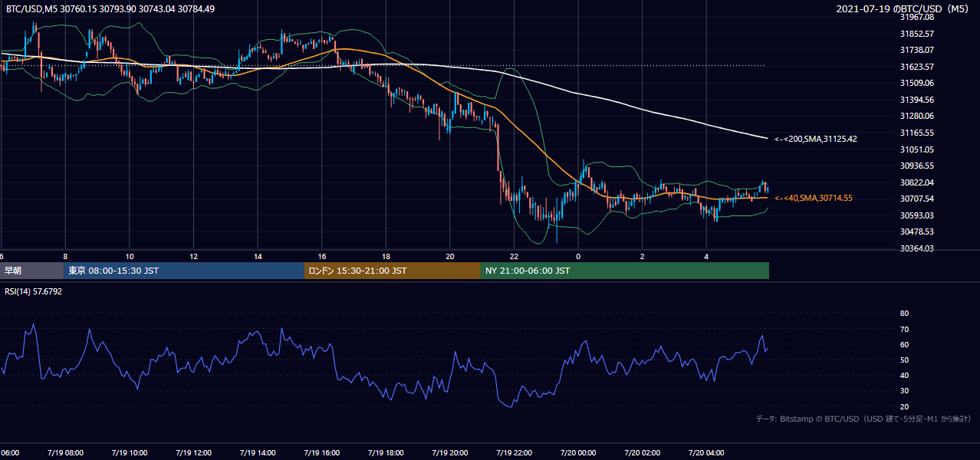Click the 7/20 04:00 time axis label

(x=706, y=452)
